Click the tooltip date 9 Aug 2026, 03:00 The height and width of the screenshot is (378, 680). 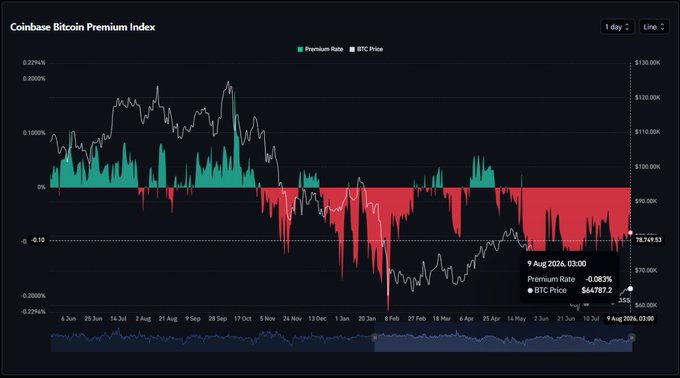click(x=556, y=264)
